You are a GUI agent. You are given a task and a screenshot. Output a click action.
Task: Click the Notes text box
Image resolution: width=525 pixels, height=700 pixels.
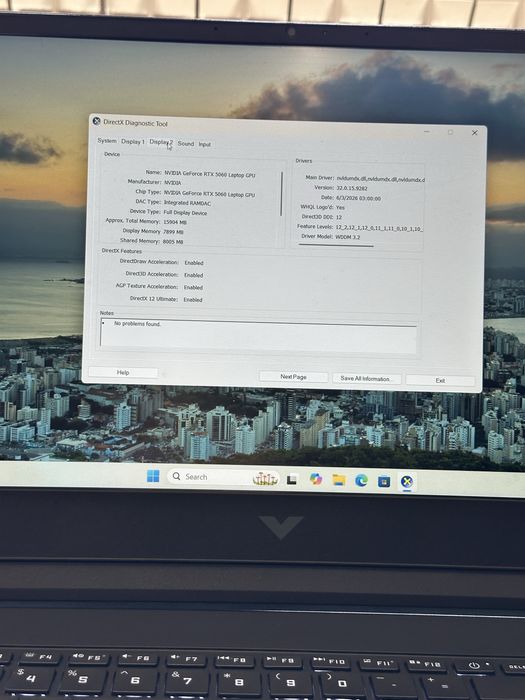click(x=258, y=334)
